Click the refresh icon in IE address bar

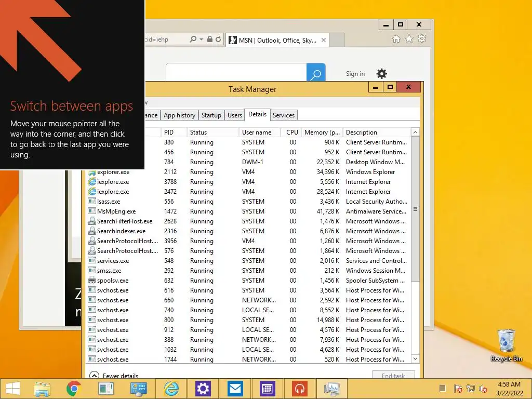coord(218,39)
